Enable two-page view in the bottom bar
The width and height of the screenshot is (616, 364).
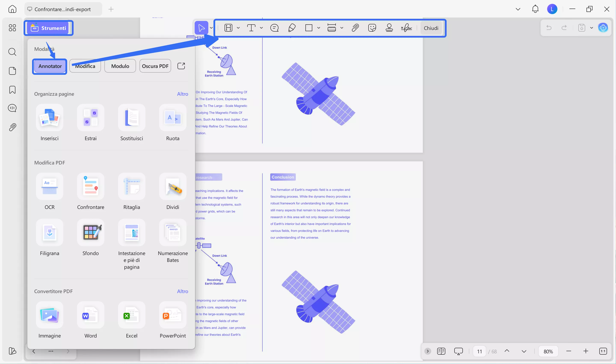tap(441, 351)
